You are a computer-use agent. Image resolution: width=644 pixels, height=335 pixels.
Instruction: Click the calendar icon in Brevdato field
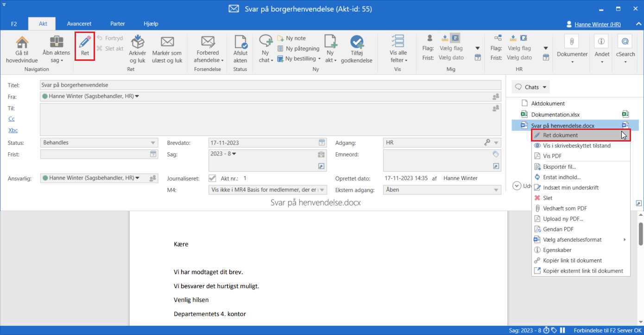322,142
